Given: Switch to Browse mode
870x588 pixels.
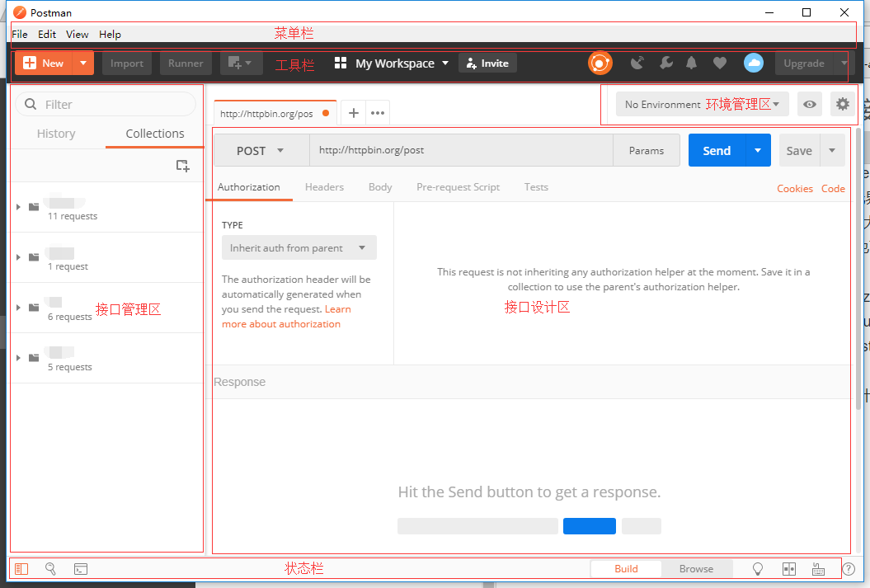Looking at the screenshot, I should pyautogui.click(x=696, y=568).
